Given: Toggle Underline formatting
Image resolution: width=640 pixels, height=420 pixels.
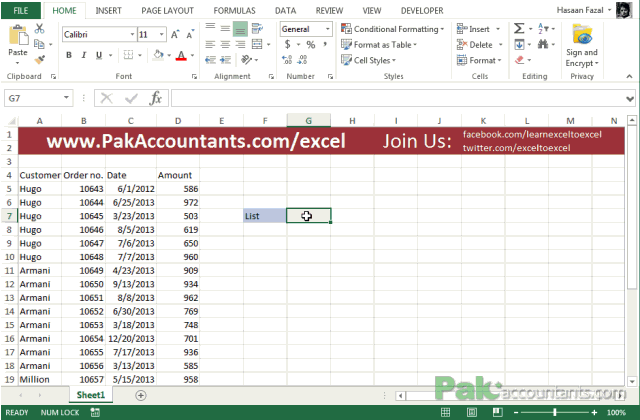Looking at the screenshot, I should pos(99,55).
